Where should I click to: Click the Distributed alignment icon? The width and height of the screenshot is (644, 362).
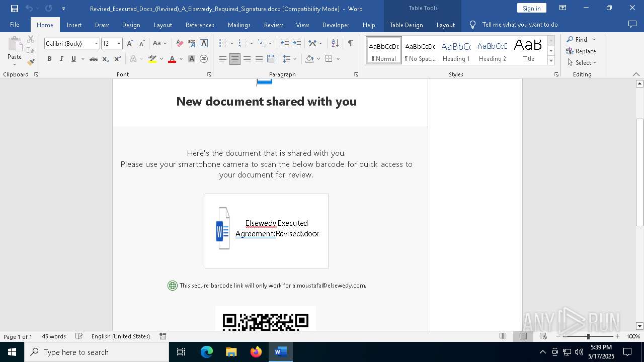click(x=271, y=59)
